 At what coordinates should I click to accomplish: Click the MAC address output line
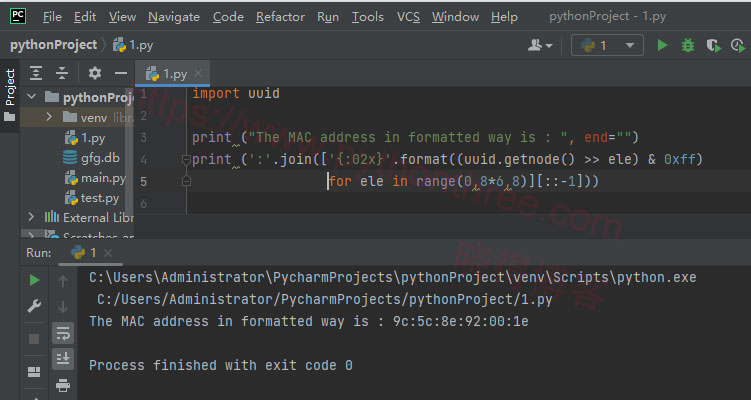click(309, 321)
